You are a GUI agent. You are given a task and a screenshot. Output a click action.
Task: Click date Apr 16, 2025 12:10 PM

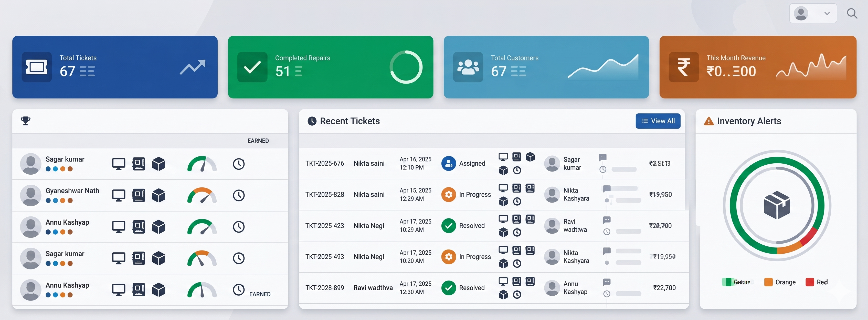pos(416,163)
